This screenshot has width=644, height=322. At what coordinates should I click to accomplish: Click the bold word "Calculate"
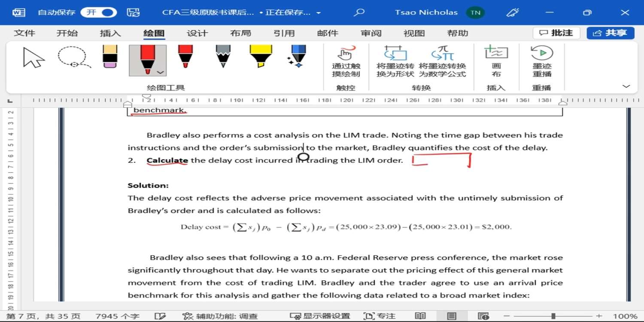coord(167,161)
